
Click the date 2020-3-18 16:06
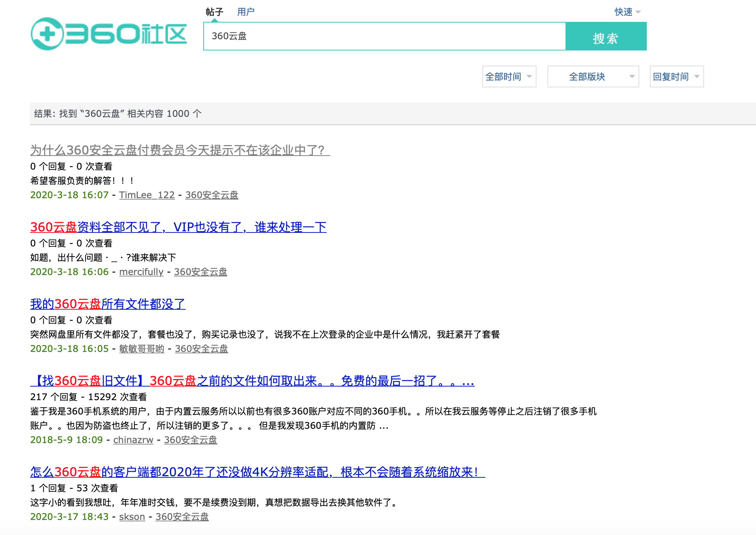pos(69,272)
